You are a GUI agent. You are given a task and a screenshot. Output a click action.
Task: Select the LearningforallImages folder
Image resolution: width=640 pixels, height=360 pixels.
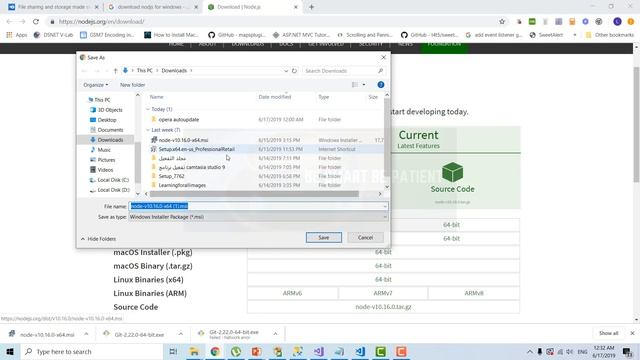coord(182,185)
